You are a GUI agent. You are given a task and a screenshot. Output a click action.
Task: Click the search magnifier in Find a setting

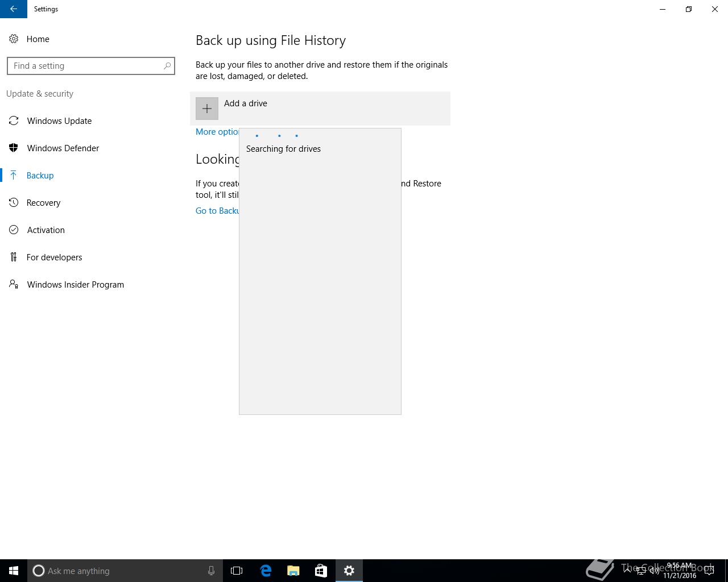[x=167, y=66]
